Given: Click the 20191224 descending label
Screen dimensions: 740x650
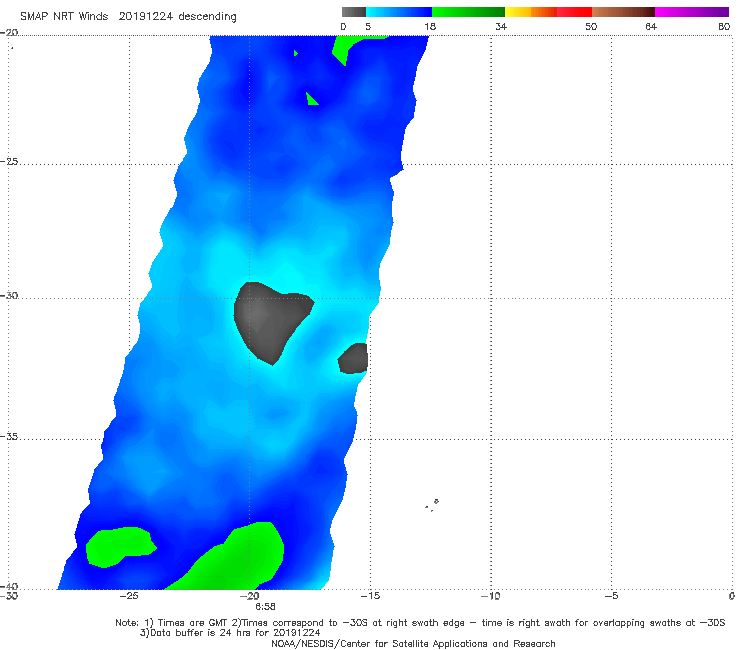Looking at the screenshot, I should (x=177, y=17).
